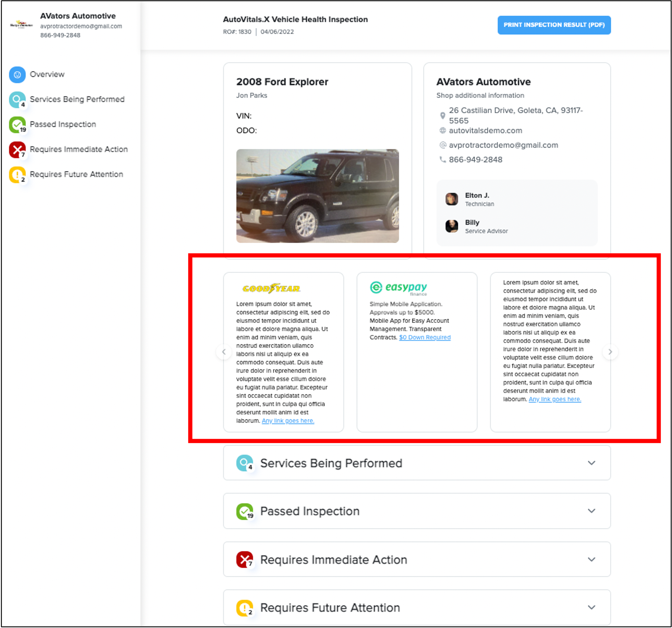Viewport: 672px width, 628px height.
Task: Click the Requires Immediate Action section red icon
Action: pos(244,560)
